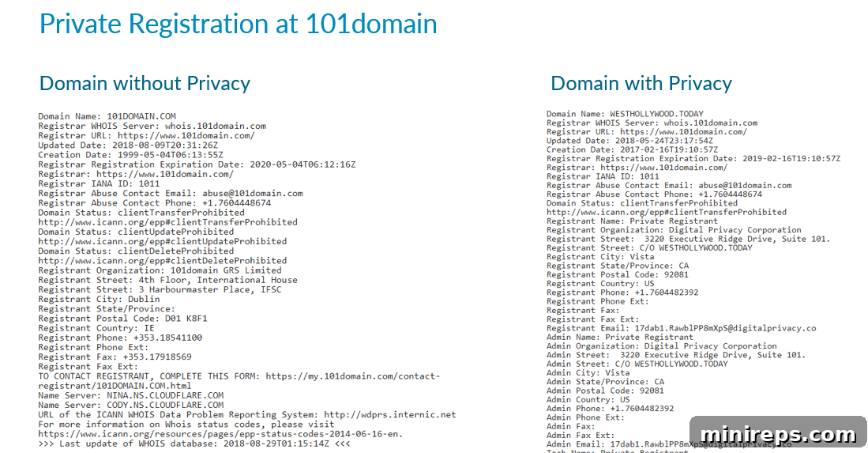Click 'Name Server: CODY.NS.CLOUDFLARE.COM' line
Image resolution: width=868 pixels, height=453 pixels.
[130, 406]
